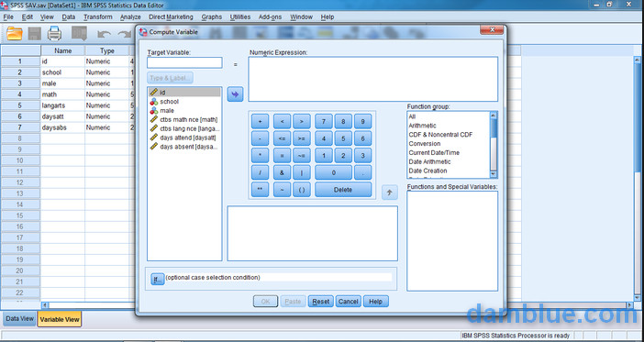Open the Transform menu
This screenshot has height=342, width=644.
click(98, 17)
